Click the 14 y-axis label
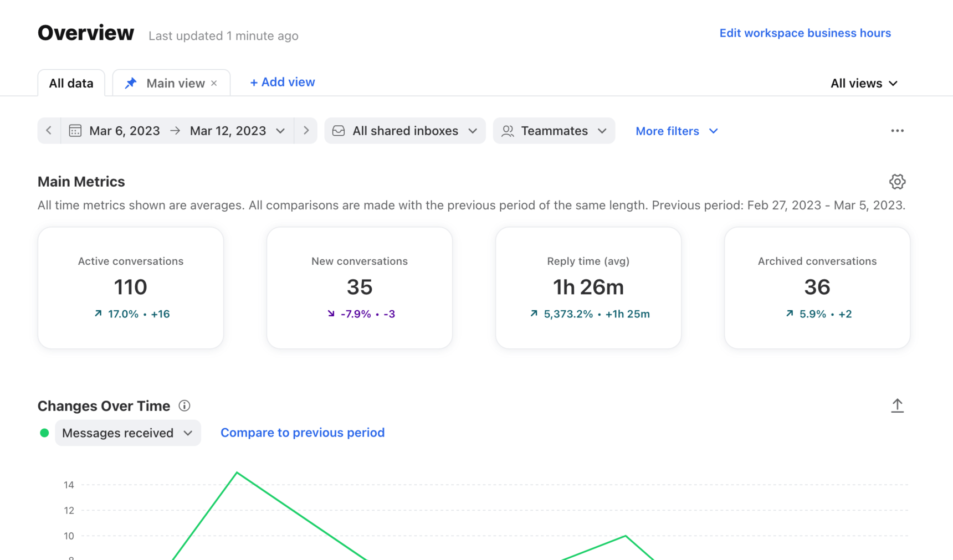953x560 pixels. [x=69, y=485]
